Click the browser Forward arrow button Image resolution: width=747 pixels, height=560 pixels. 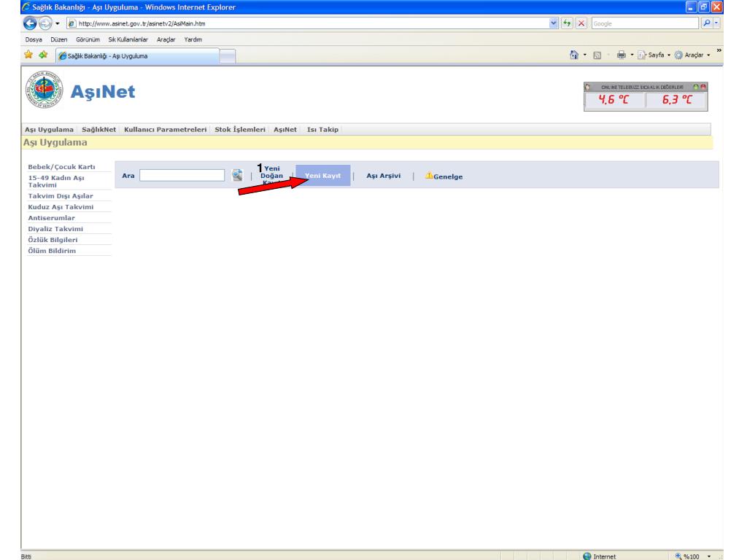coord(45,23)
